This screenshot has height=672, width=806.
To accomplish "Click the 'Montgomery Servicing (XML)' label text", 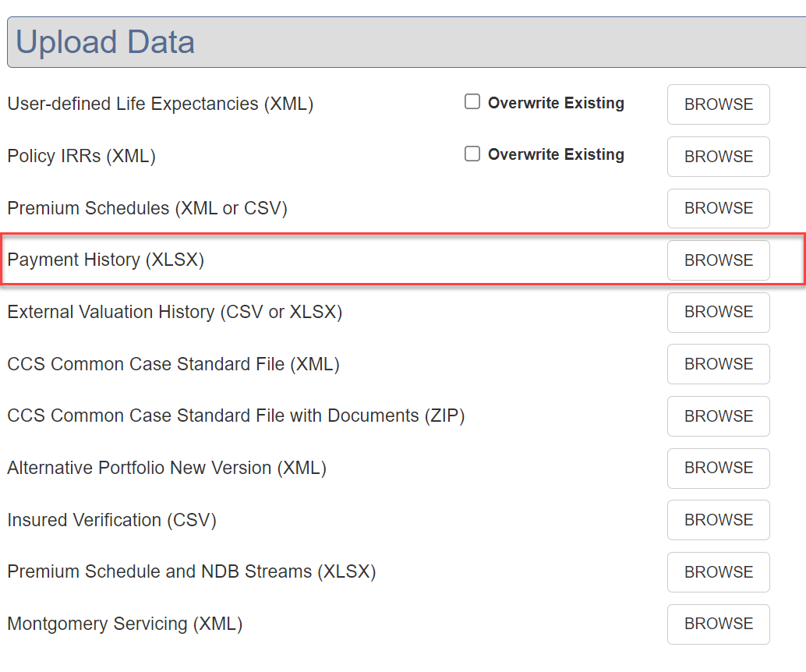I will tap(125, 624).
